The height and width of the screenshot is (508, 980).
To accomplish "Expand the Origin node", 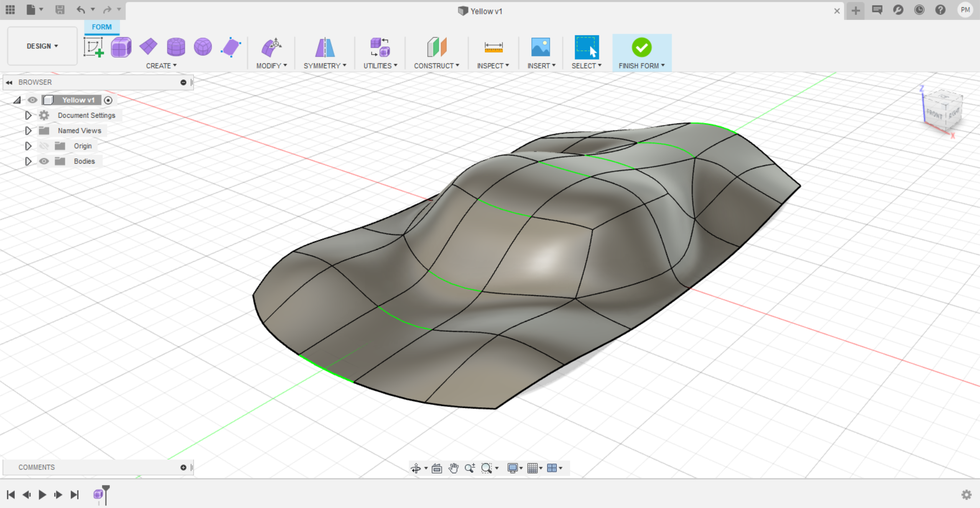I will point(28,146).
